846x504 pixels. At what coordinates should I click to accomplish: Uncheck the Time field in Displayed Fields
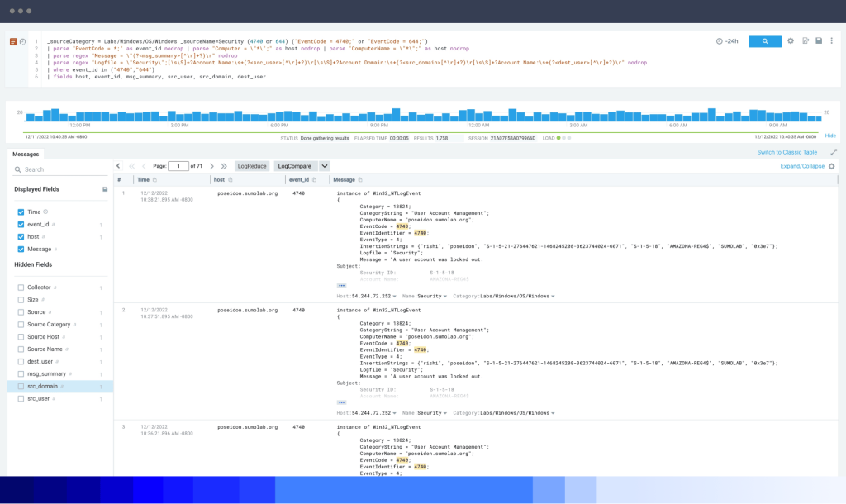(x=21, y=212)
